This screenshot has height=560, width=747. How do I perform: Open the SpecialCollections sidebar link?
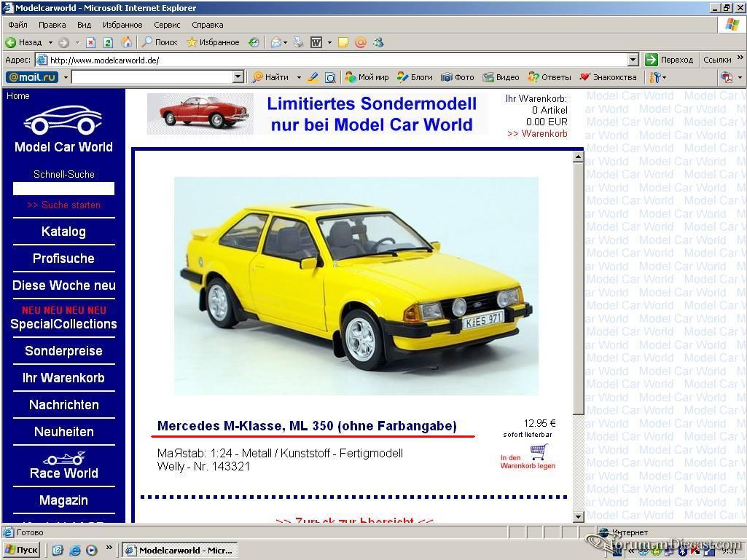(x=64, y=324)
